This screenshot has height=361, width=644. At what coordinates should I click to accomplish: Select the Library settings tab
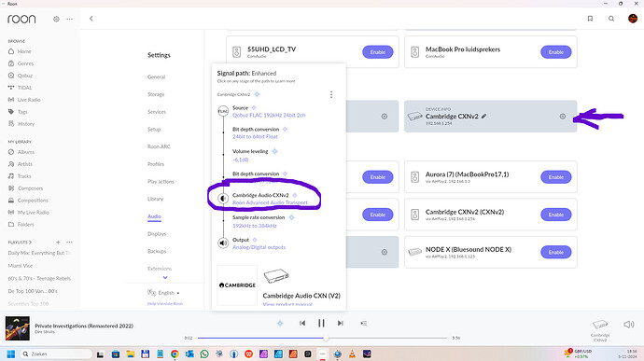click(x=155, y=199)
